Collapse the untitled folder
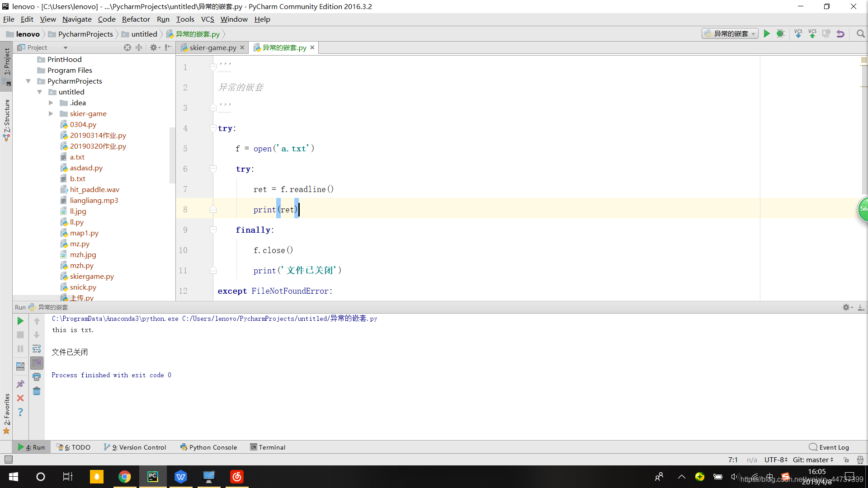Image resolution: width=868 pixels, height=488 pixels. (40, 92)
